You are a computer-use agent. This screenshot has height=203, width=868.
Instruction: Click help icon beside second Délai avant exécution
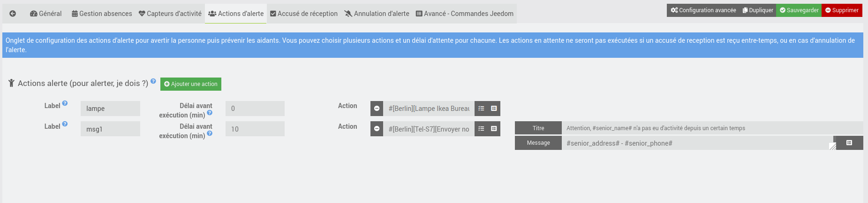click(x=210, y=133)
